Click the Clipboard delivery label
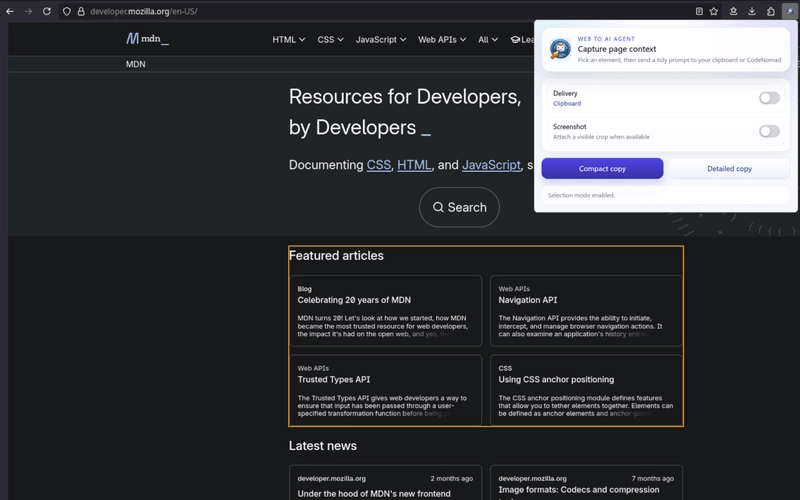The height and width of the screenshot is (500, 800). tap(567, 104)
